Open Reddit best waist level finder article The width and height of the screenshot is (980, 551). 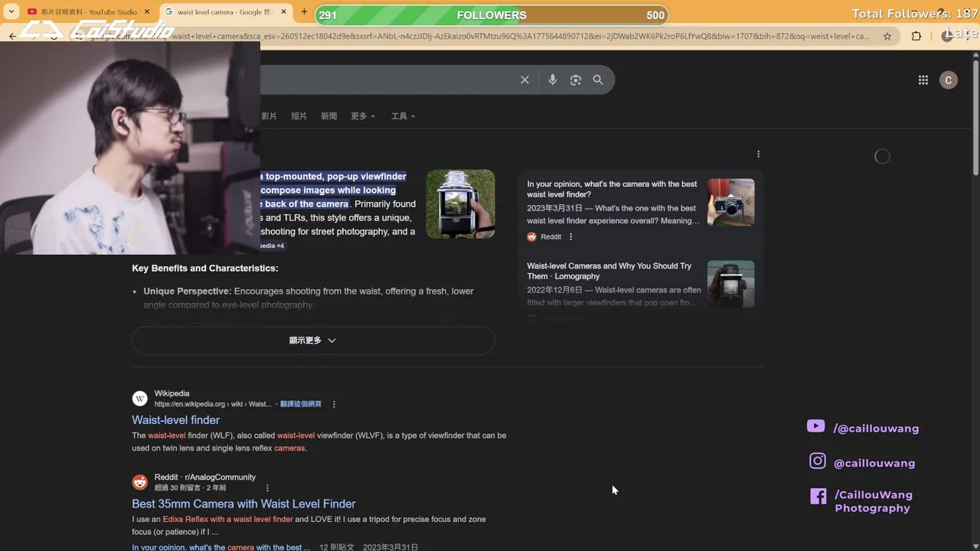(612, 189)
